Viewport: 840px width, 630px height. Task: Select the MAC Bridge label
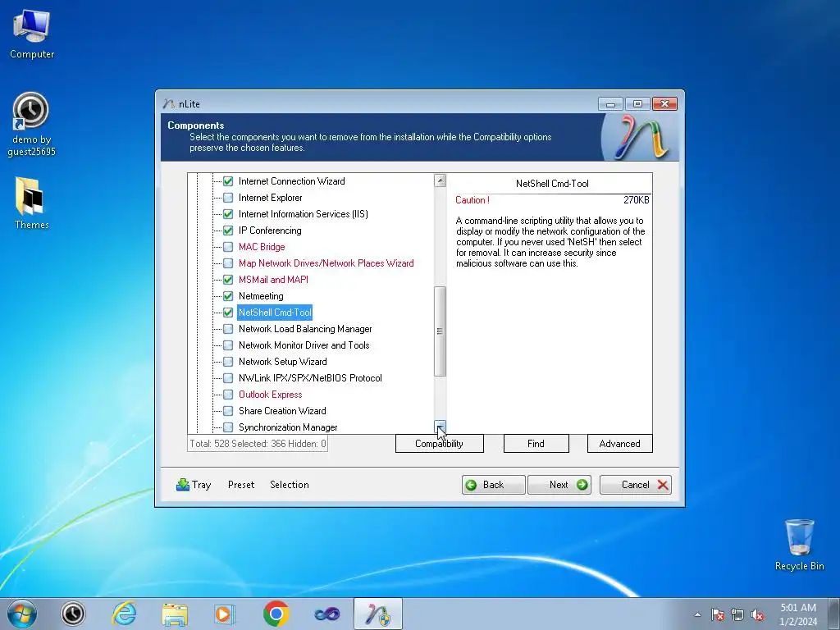pyautogui.click(x=262, y=247)
